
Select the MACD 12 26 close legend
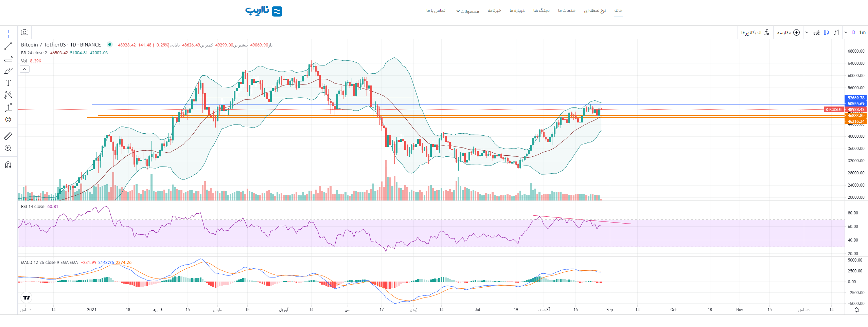49,263
